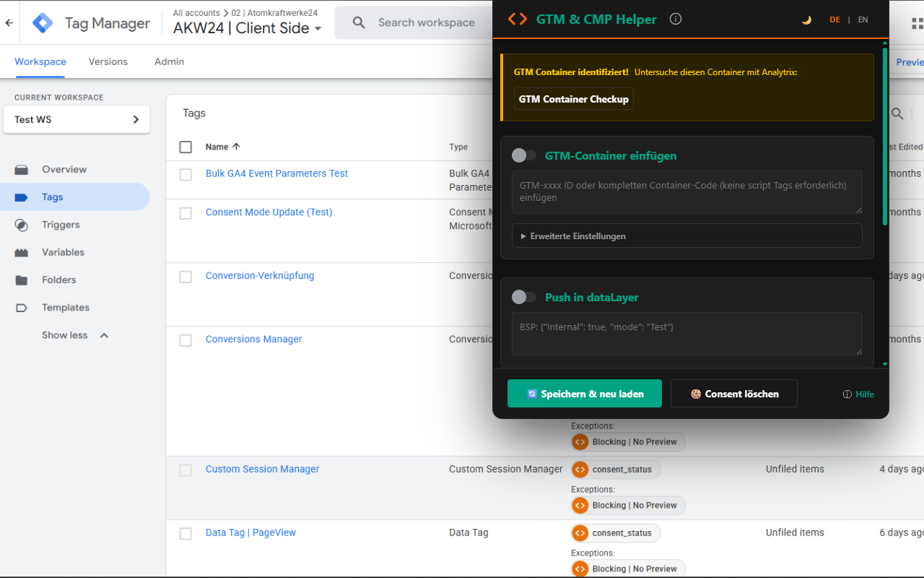Click the dataLayer push text area
Screen dimensions: 924x578
point(687,334)
